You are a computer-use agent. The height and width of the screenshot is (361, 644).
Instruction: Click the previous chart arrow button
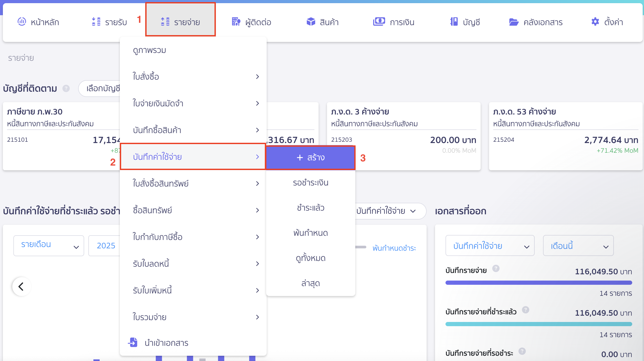(22, 286)
